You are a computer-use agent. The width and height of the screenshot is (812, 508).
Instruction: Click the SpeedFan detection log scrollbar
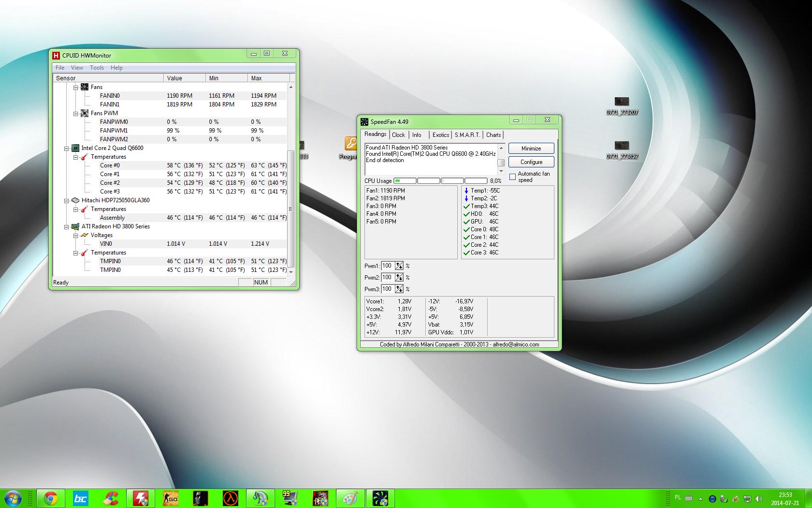(x=501, y=159)
